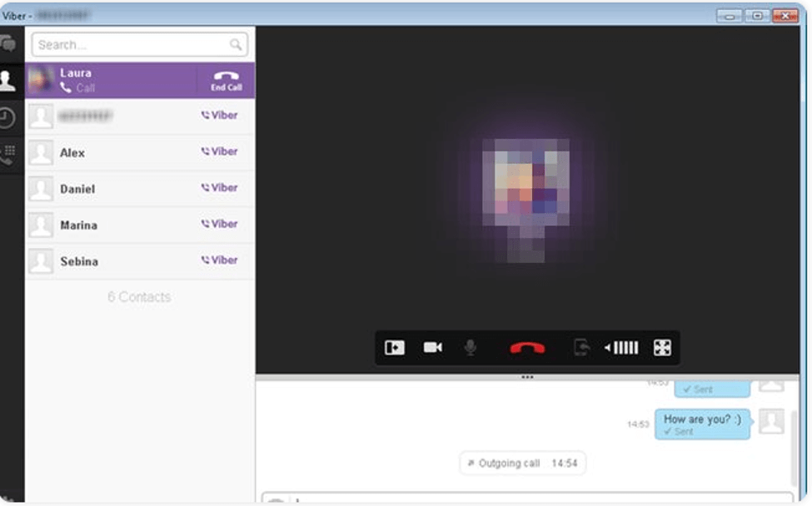Viewport: 812px width, 506px height.
Task: Open the Alex contact row
Action: click(140, 152)
